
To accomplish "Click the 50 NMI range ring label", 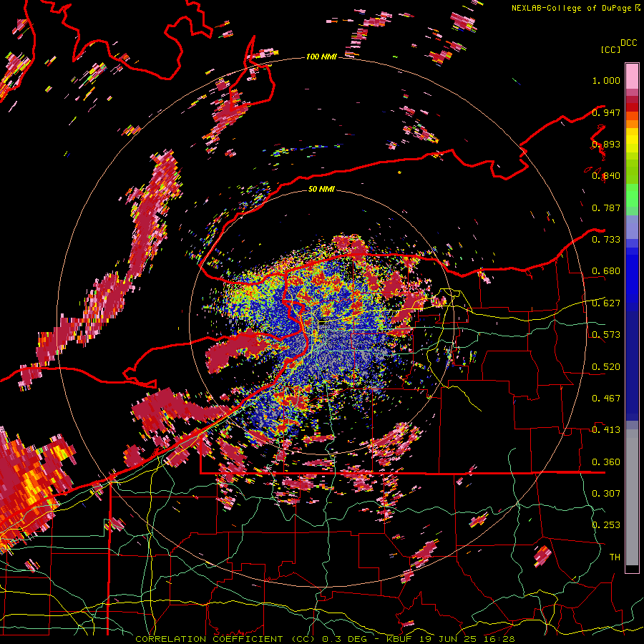I will point(321,189).
